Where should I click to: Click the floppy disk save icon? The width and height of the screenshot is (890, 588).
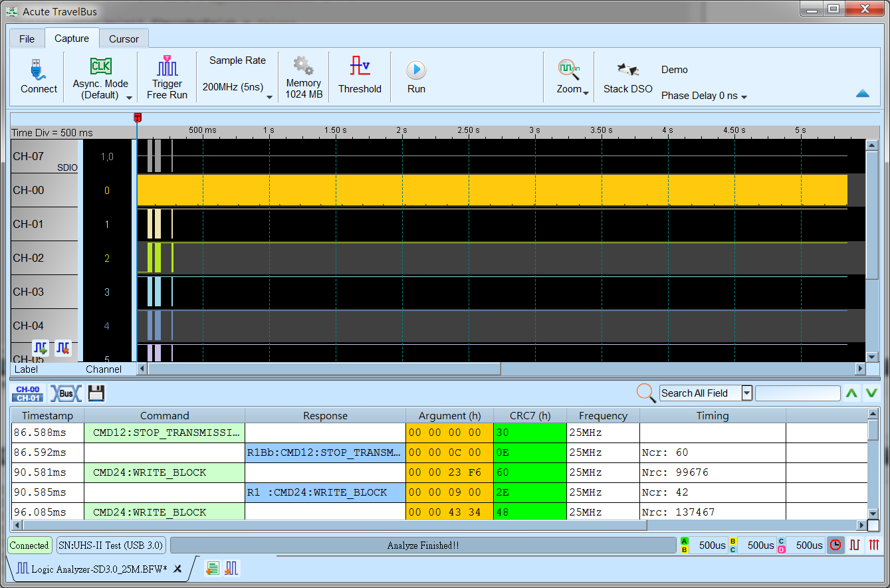coord(96,393)
